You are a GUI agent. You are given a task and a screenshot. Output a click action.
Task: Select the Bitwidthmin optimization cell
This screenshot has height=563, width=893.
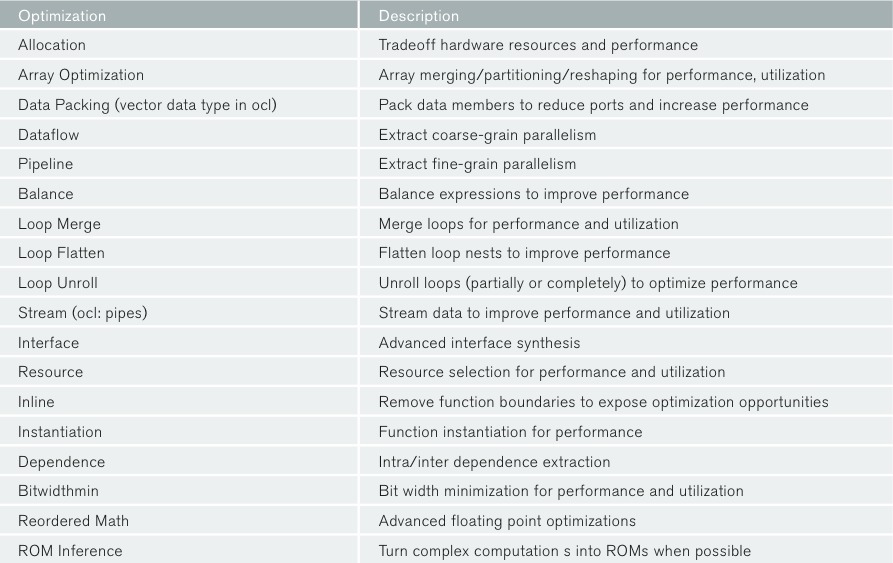[x=58, y=491]
